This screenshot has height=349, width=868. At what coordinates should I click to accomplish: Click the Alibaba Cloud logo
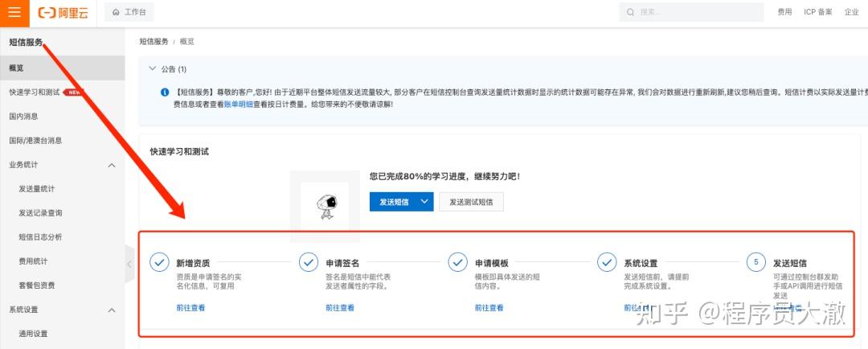pos(63,14)
